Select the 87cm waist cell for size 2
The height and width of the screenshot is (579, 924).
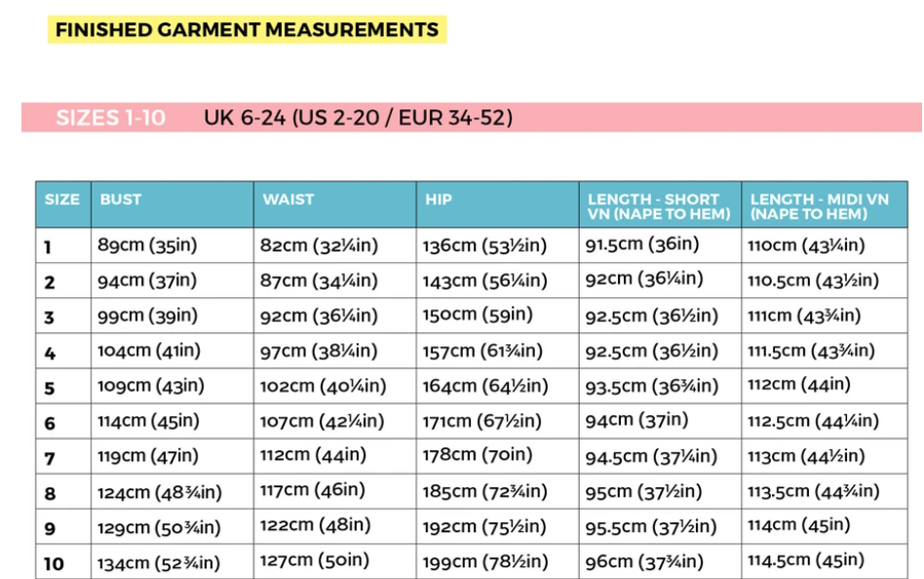(x=319, y=281)
